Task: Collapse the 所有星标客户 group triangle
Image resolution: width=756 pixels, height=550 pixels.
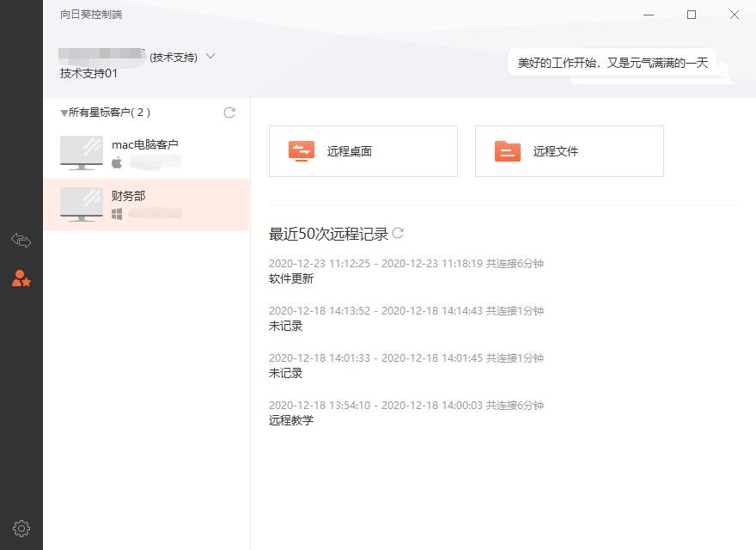Action: pyautogui.click(x=64, y=113)
